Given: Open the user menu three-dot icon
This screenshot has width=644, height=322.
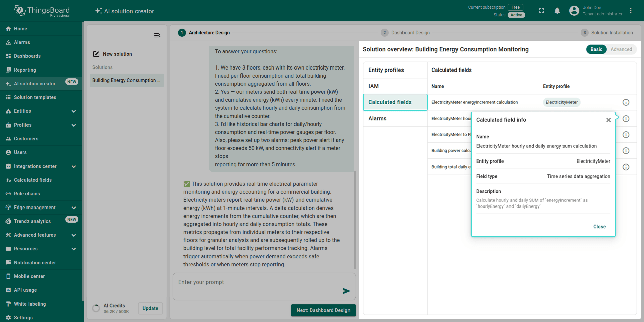Looking at the screenshot, I should coord(631,11).
